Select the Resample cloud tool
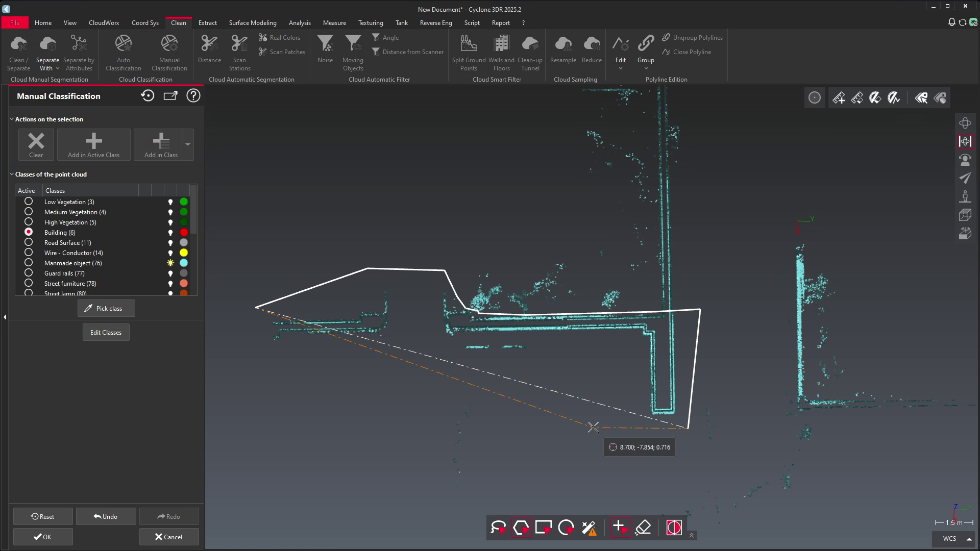 click(563, 44)
